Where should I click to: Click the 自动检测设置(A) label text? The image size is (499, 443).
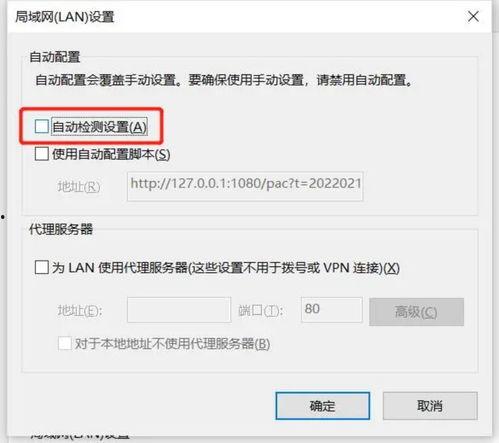point(99,127)
